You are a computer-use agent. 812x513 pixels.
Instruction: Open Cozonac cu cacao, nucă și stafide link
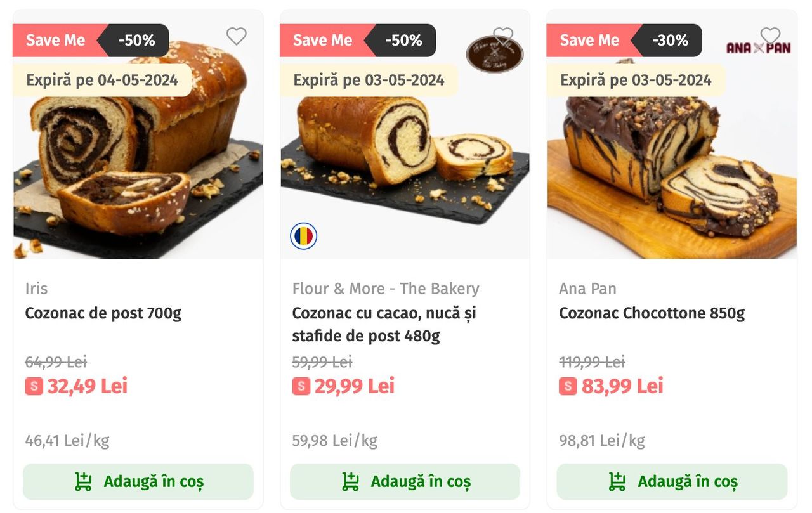tap(384, 324)
